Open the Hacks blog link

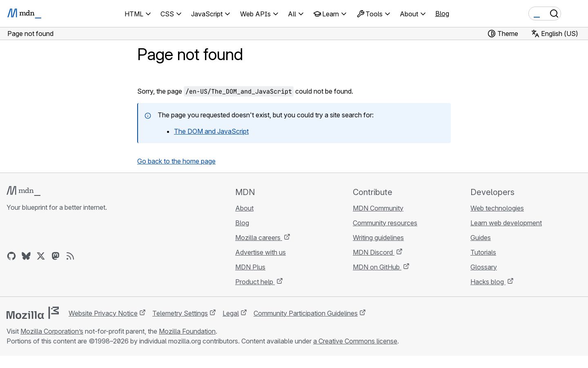point(492,282)
